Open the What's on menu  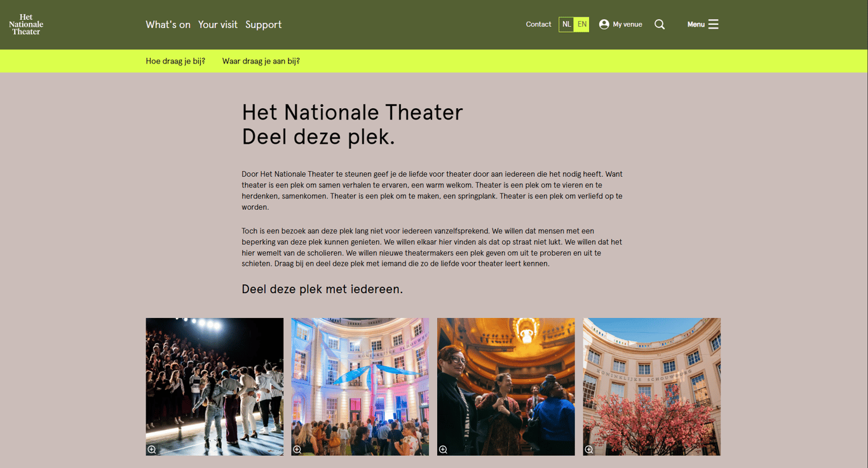[168, 24]
